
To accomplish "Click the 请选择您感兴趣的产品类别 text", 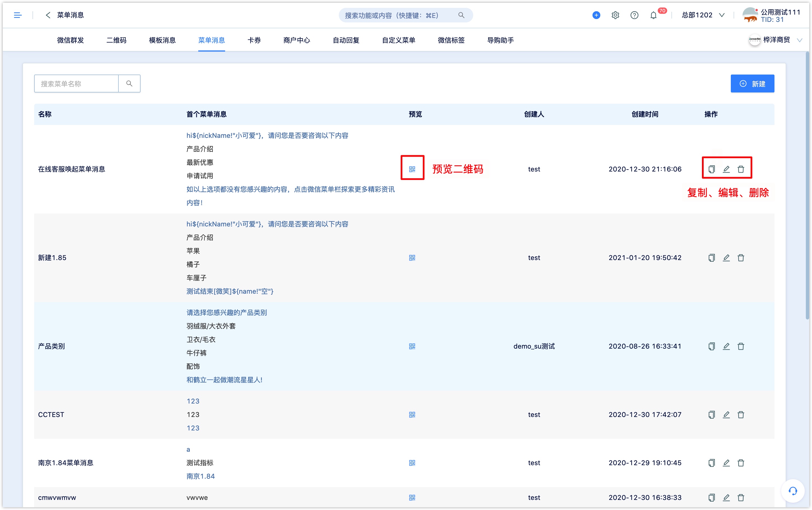I will [227, 313].
